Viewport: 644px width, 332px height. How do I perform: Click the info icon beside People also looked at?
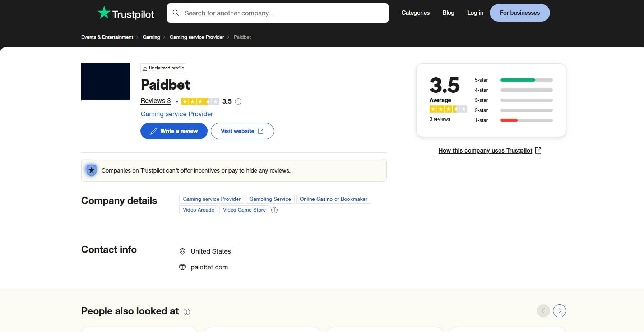pos(187,312)
